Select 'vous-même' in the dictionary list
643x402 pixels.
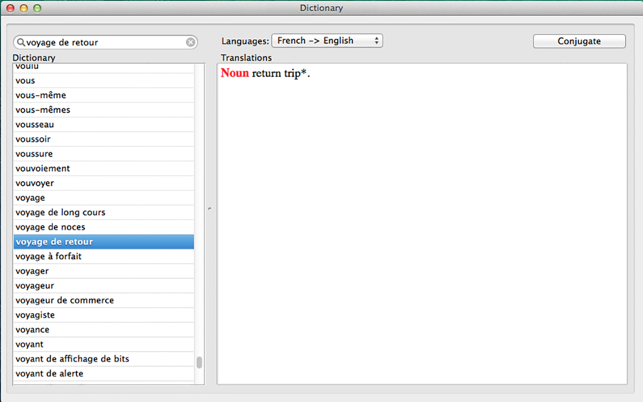(x=104, y=95)
